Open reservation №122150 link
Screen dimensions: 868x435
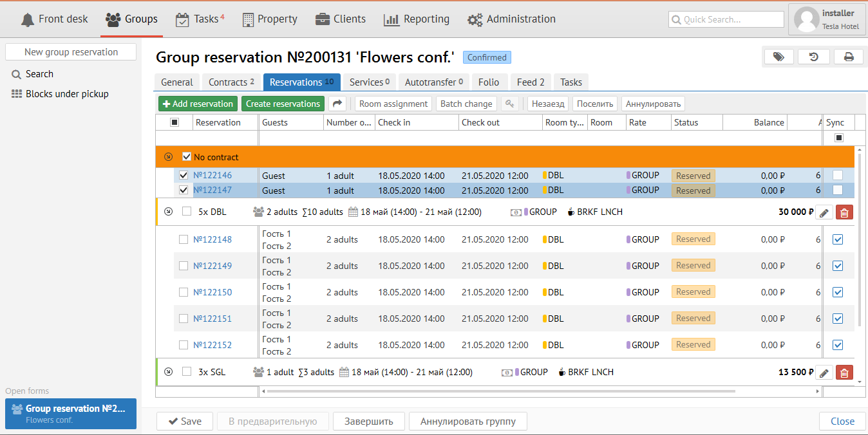(212, 292)
